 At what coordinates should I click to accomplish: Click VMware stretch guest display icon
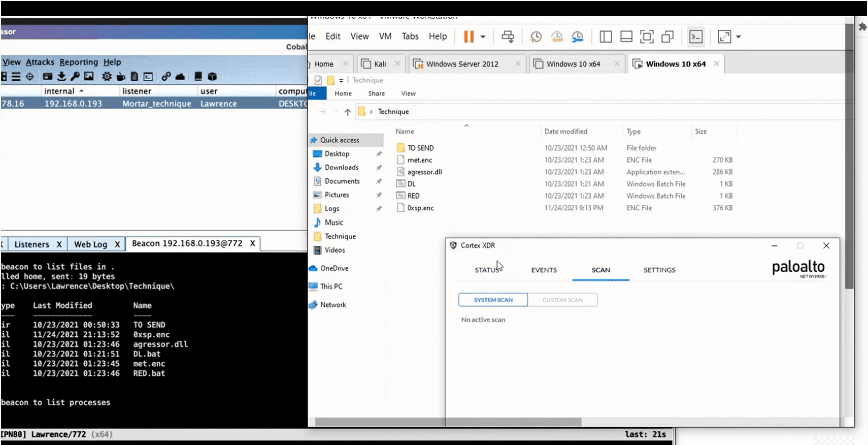[724, 37]
